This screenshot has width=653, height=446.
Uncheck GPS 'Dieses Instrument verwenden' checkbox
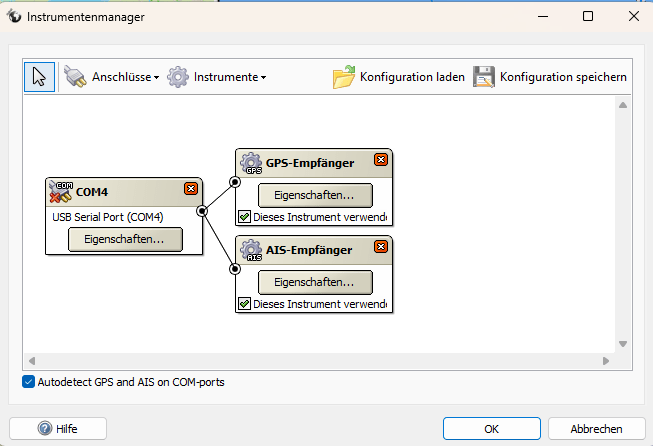(x=244, y=216)
